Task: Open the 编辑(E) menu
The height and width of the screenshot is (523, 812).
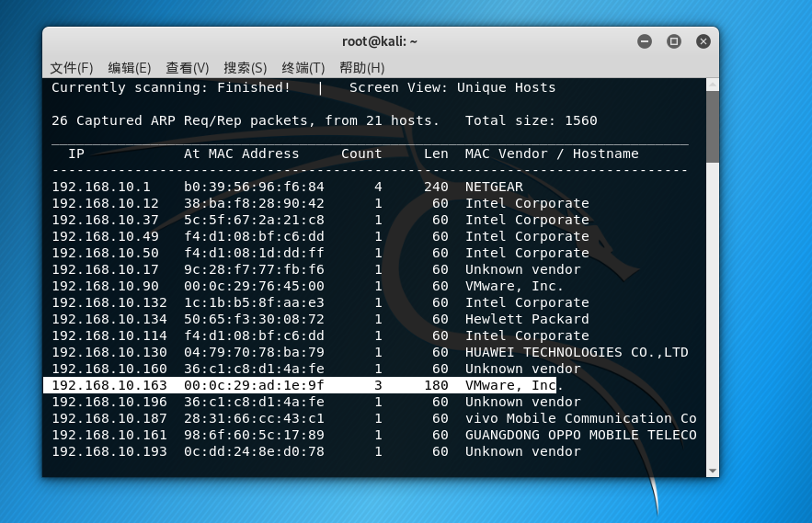Action: [130, 68]
